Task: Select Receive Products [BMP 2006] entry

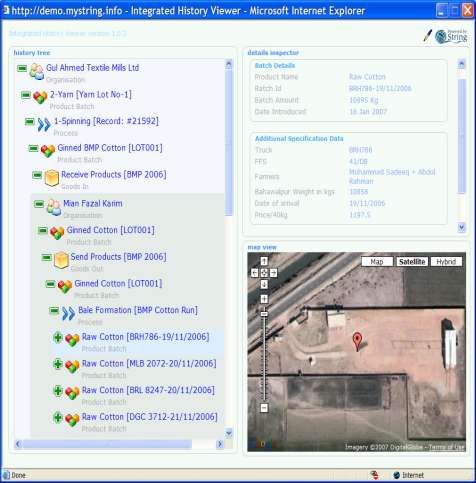Action: (x=114, y=174)
